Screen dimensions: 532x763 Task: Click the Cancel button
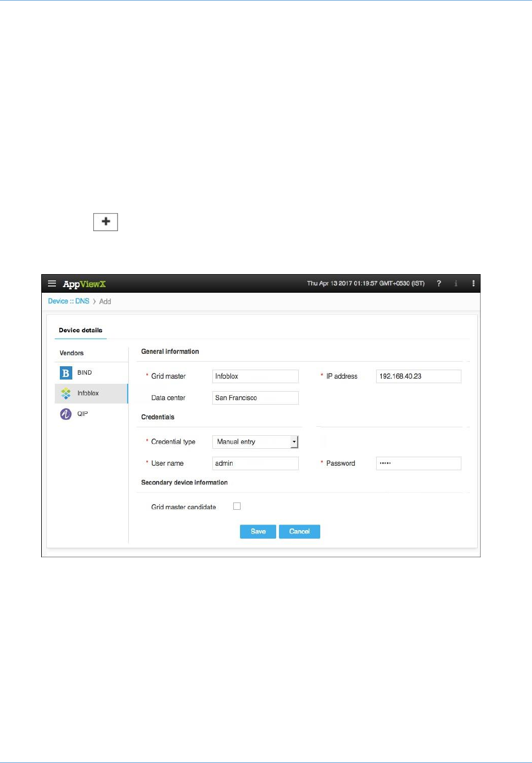click(x=299, y=531)
